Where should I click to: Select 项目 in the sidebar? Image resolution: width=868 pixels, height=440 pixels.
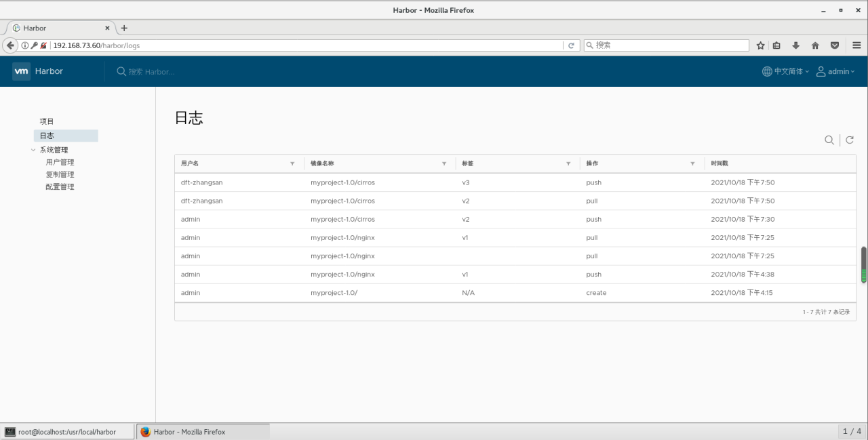click(x=47, y=121)
